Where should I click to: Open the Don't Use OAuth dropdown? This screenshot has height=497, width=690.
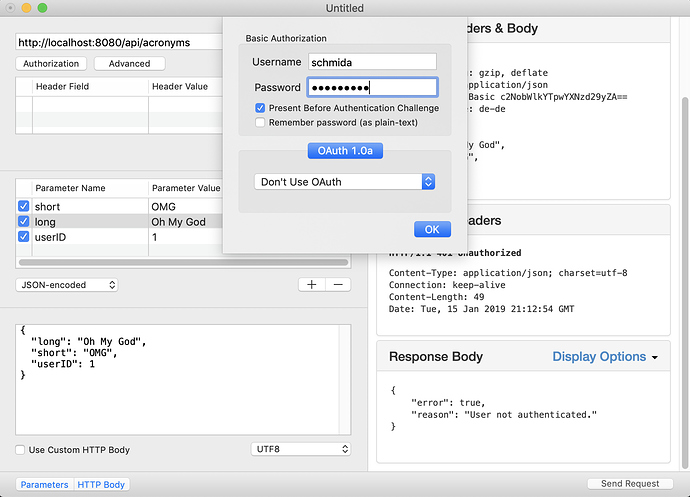pyautogui.click(x=345, y=182)
